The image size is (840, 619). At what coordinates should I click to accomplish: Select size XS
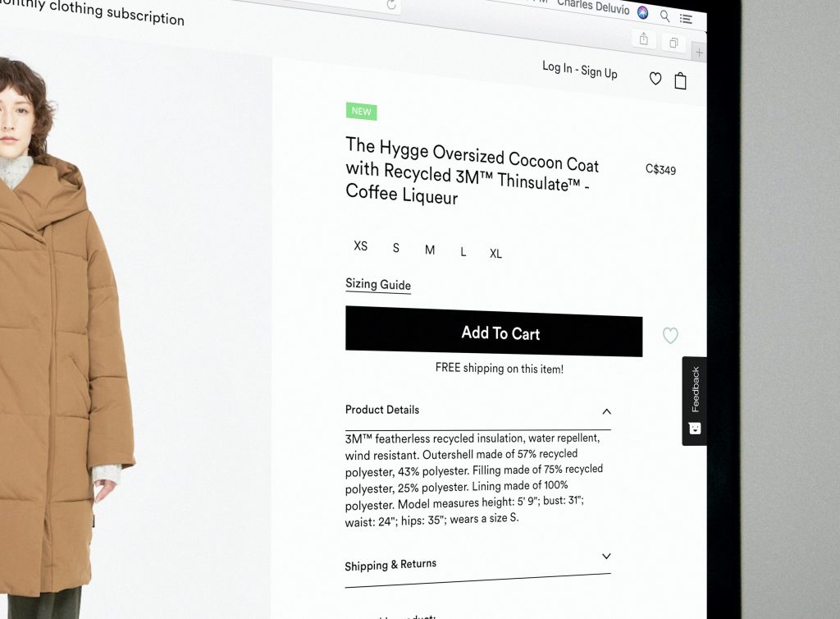click(x=361, y=245)
